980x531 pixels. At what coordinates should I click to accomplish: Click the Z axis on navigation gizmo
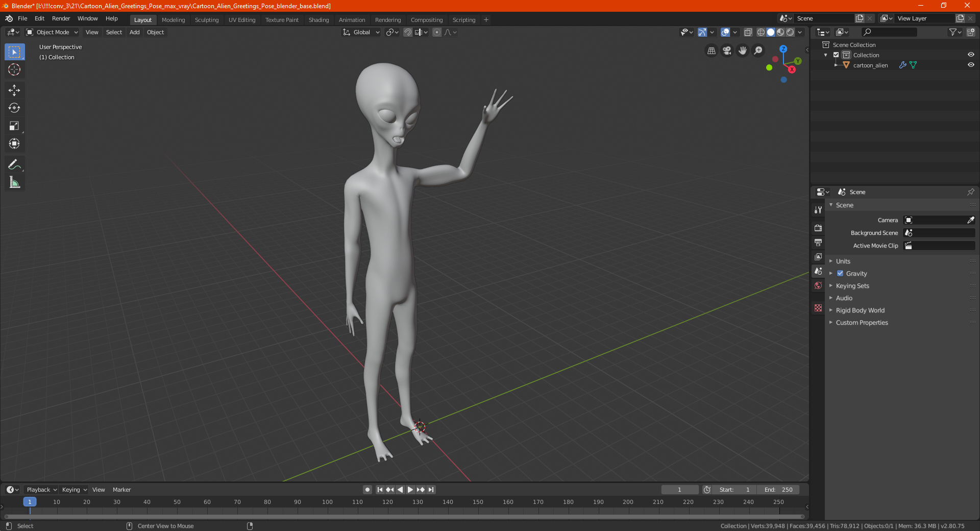click(783, 49)
